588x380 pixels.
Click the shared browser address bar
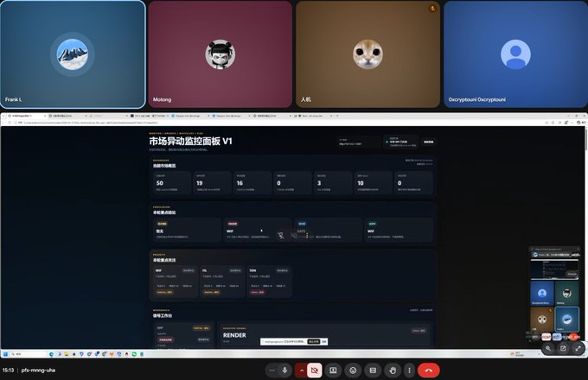pyautogui.click(x=278, y=123)
